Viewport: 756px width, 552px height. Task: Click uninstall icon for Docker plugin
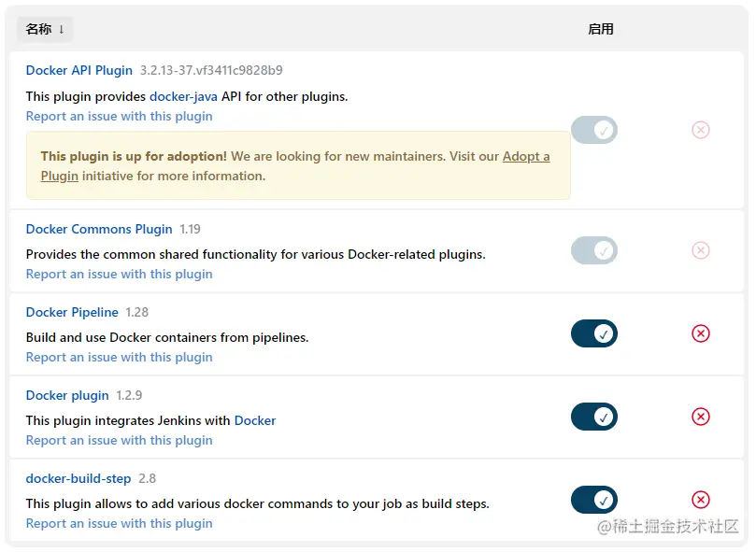pos(700,417)
